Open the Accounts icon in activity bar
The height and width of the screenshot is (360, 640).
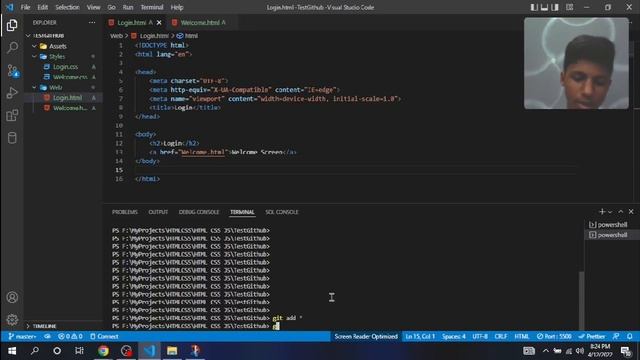(12, 297)
